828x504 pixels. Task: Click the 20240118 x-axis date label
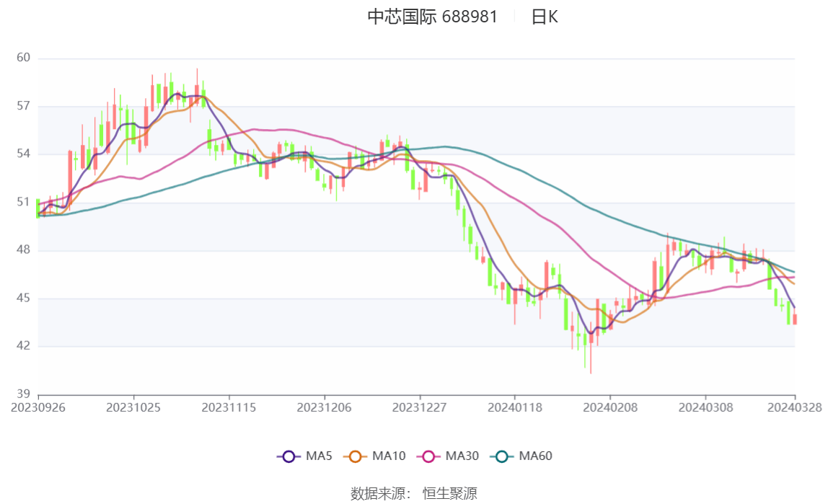click(515, 408)
